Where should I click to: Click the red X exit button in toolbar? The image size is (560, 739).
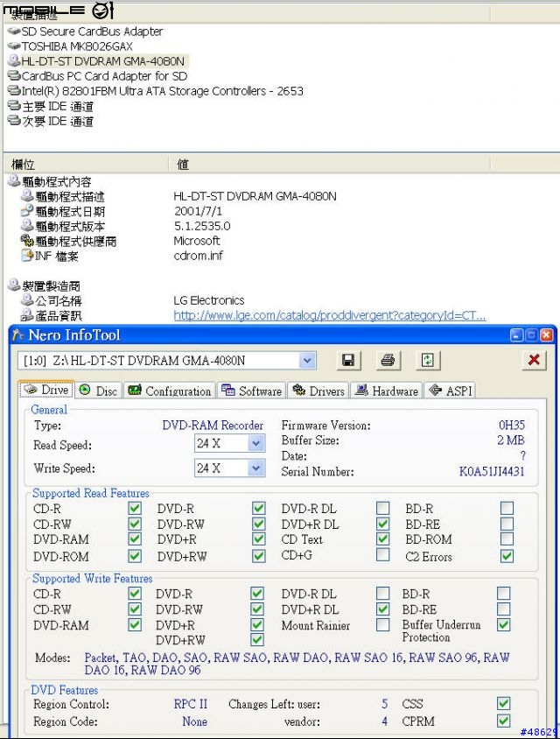pyautogui.click(x=534, y=361)
